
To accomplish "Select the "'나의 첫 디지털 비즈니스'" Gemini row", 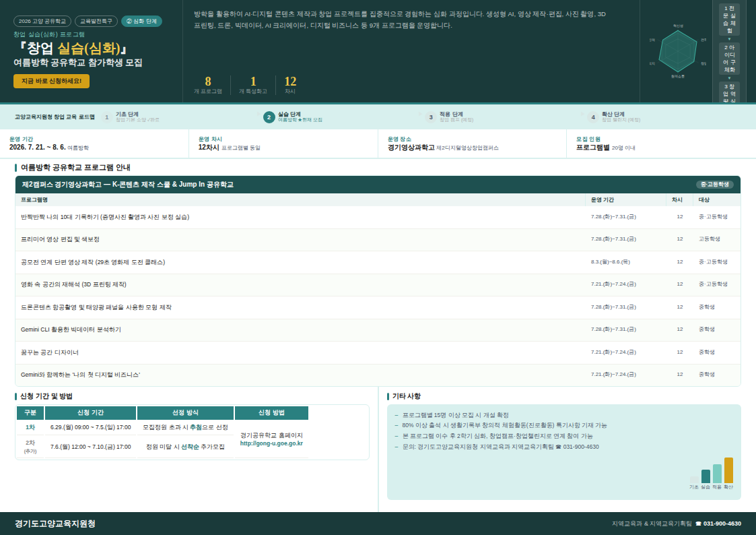I will tap(378, 375).
